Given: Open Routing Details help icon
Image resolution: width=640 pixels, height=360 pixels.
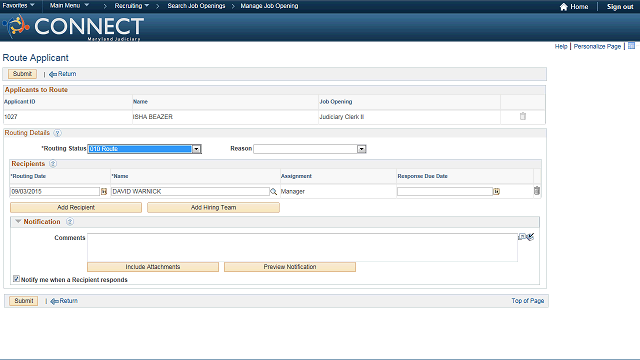Looking at the screenshot, I should (58, 133).
